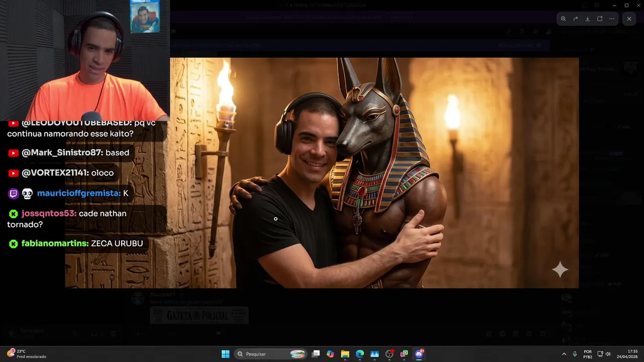
Task: Download the image with the save icon
Action: [588, 19]
